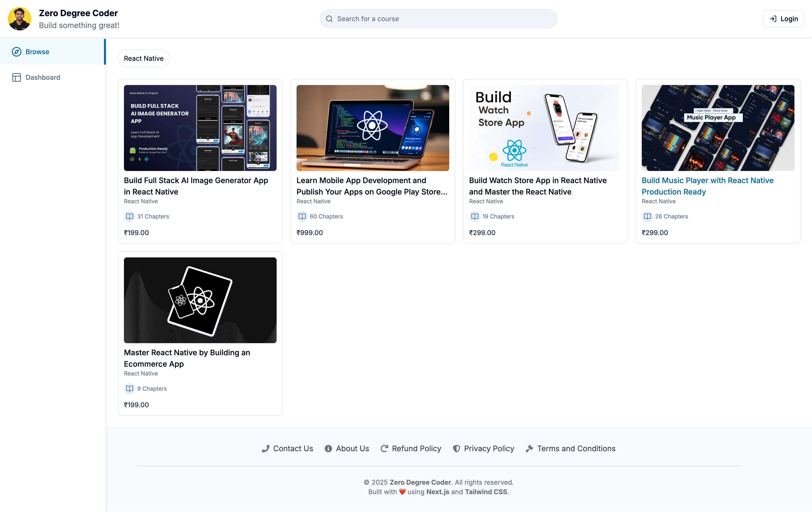
Task: Click the login arrow icon
Action: coord(773,19)
